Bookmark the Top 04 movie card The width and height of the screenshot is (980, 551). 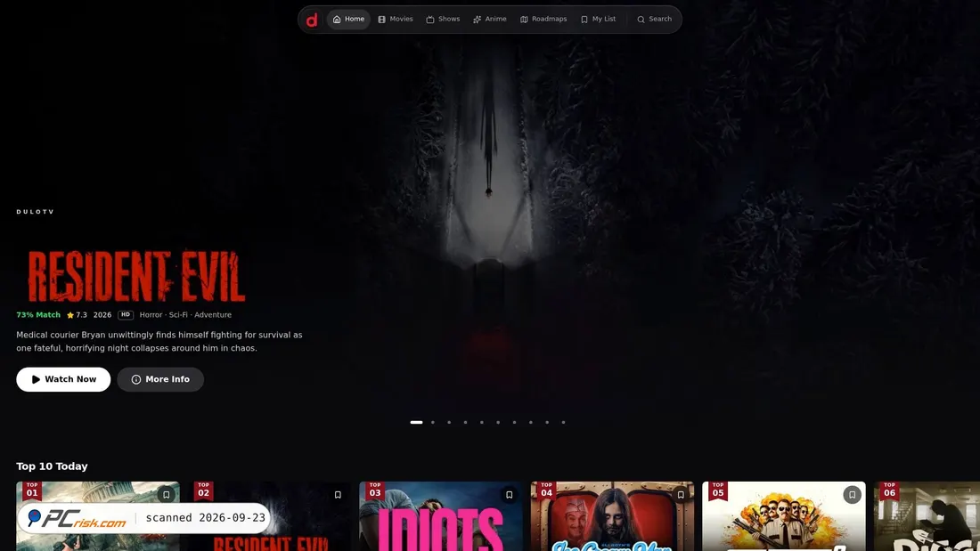(x=681, y=495)
